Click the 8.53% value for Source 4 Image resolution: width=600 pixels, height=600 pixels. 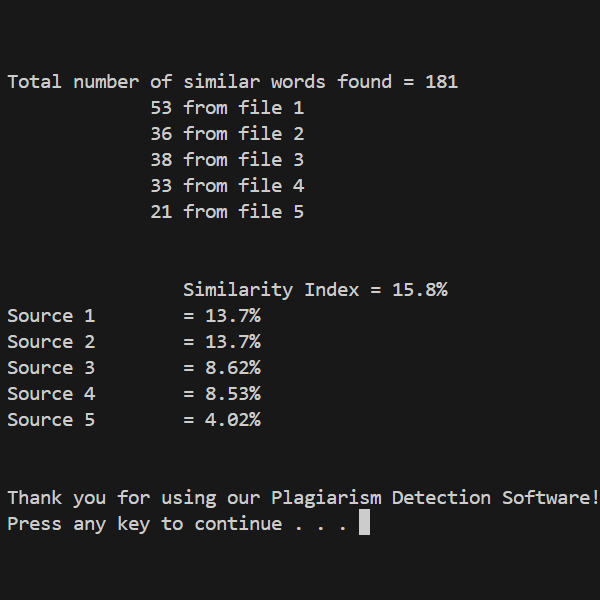coord(233,394)
